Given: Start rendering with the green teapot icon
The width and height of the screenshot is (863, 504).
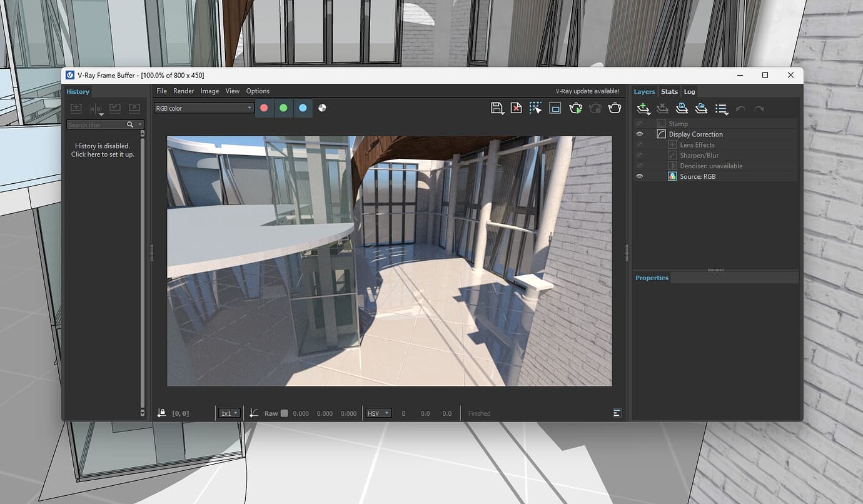Looking at the screenshot, I should (x=575, y=108).
